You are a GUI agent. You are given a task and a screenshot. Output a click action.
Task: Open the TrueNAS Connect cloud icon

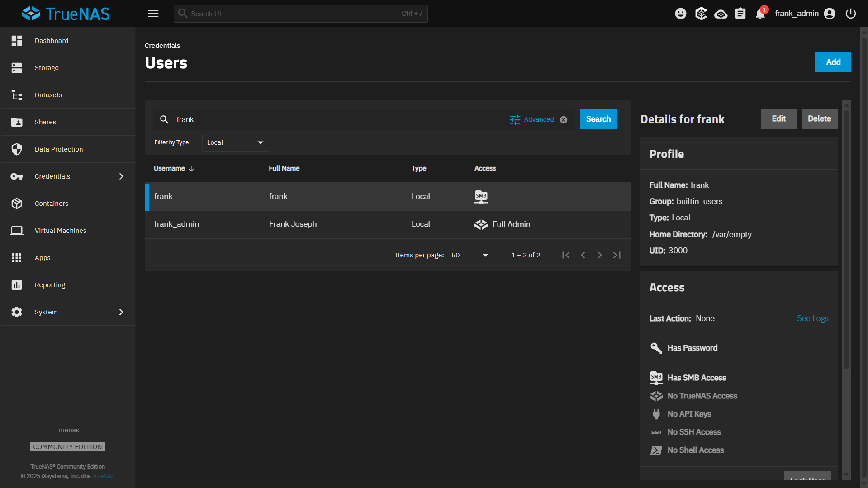[721, 14]
